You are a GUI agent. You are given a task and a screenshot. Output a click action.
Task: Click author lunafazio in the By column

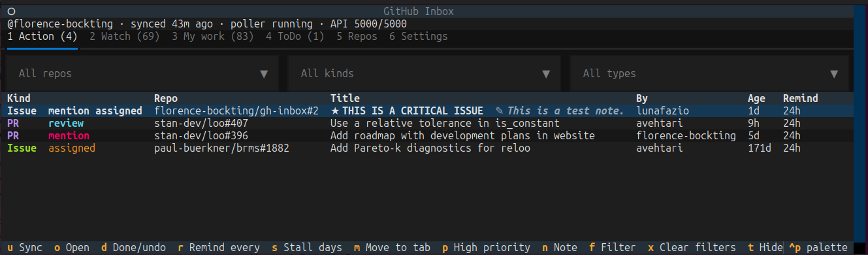tap(663, 111)
